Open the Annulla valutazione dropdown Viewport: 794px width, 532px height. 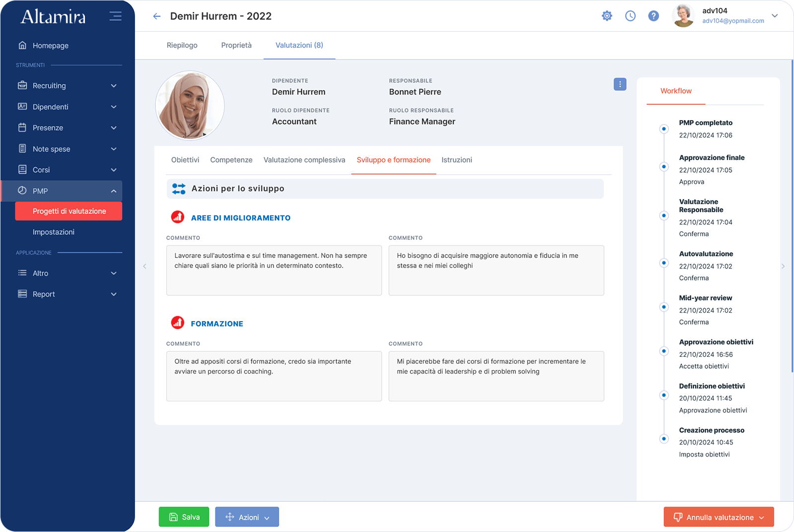click(x=719, y=517)
